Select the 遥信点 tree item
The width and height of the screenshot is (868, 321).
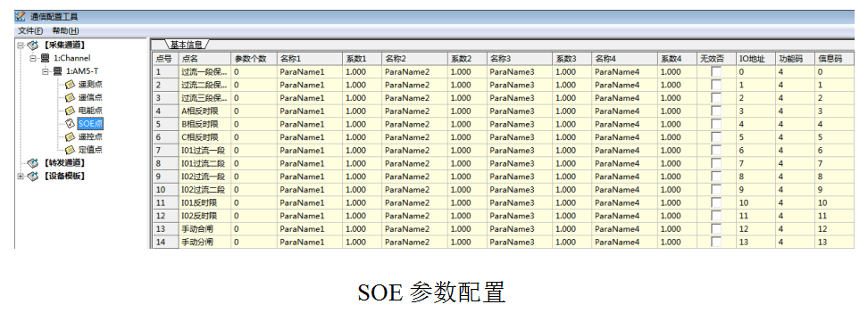pyautogui.click(x=90, y=97)
